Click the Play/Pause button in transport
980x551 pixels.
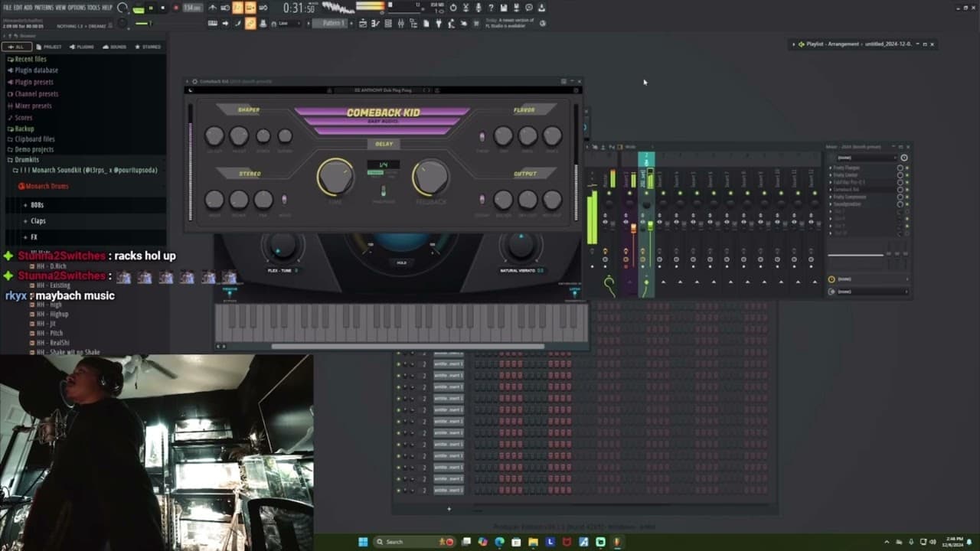151,8
